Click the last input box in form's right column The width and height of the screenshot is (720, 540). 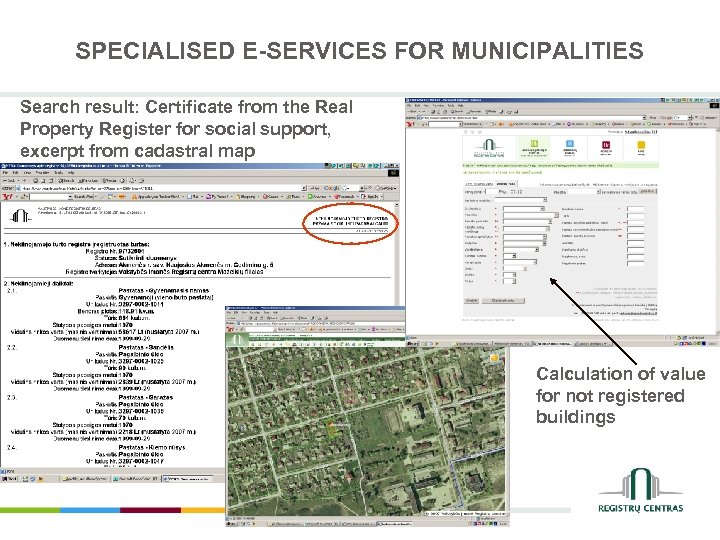point(636,264)
